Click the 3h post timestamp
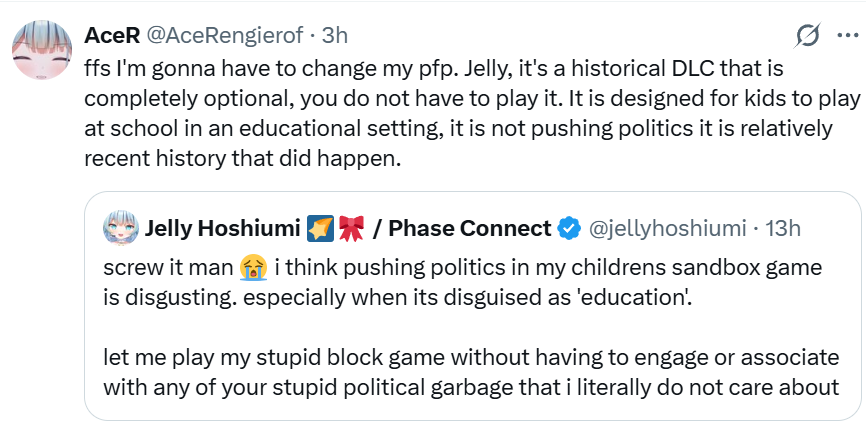The width and height of the screenshot is (866, 426). click(334, 35)
